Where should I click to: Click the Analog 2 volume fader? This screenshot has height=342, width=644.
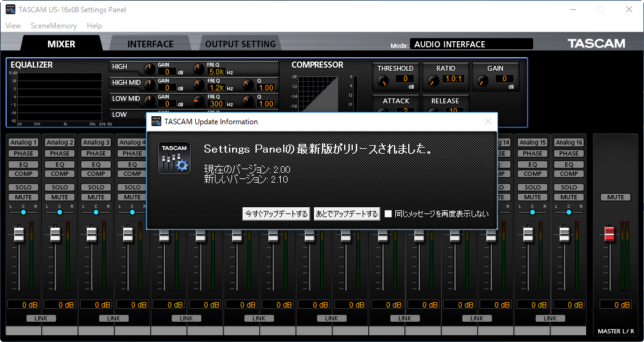coord(55,234)
